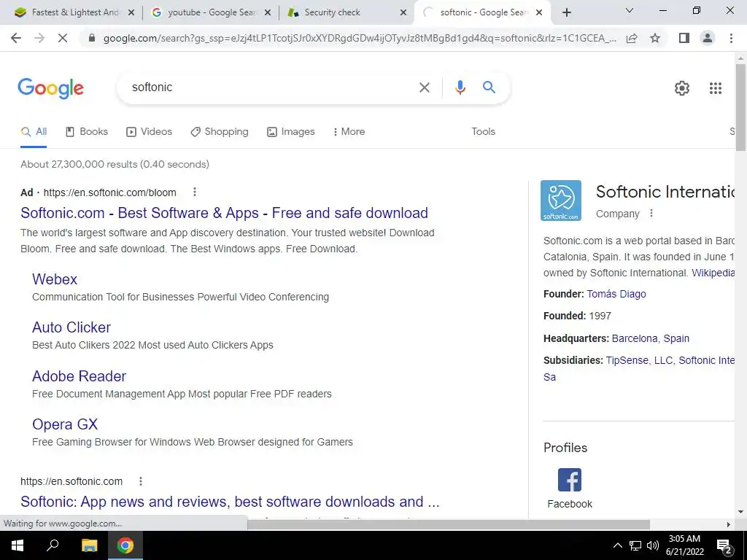Open Softonic: App news and reviews result
The image size is (747, 560).
coord(230,502)
